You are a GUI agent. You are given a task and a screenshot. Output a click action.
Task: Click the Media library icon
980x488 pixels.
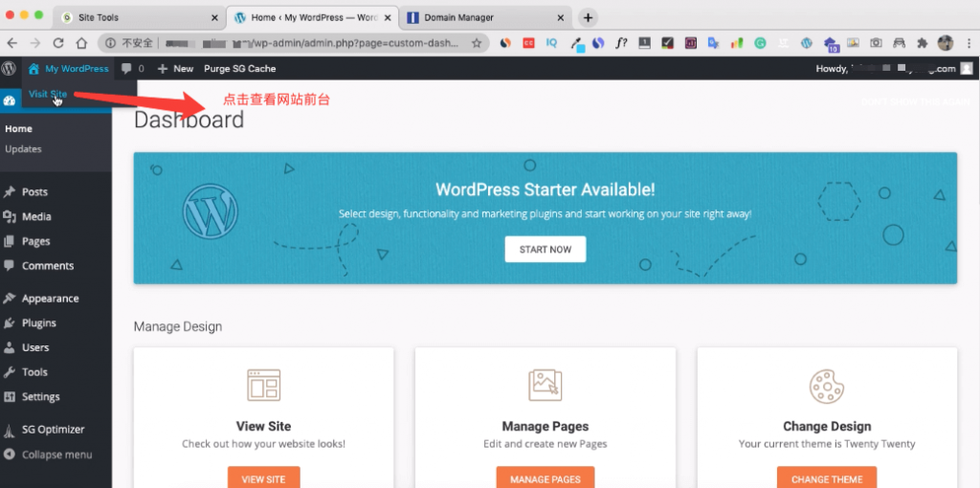pyautogui.click(x=9, y=217)
